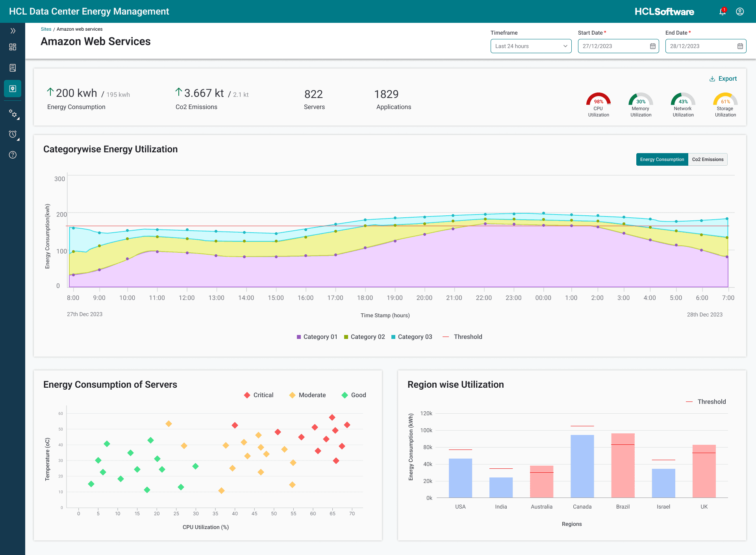Open Start Date calendar picker icon
The image size is (756, 555).
pos(652,46)
